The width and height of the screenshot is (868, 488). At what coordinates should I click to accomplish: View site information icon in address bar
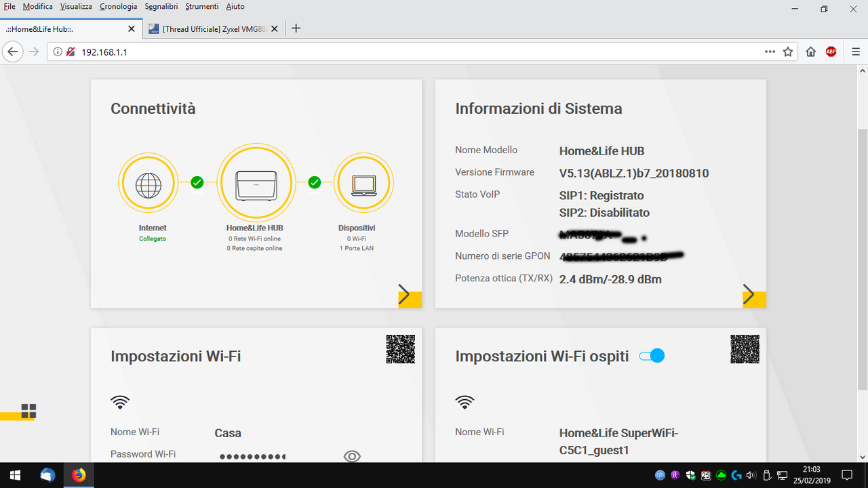[x=57, y=52]
